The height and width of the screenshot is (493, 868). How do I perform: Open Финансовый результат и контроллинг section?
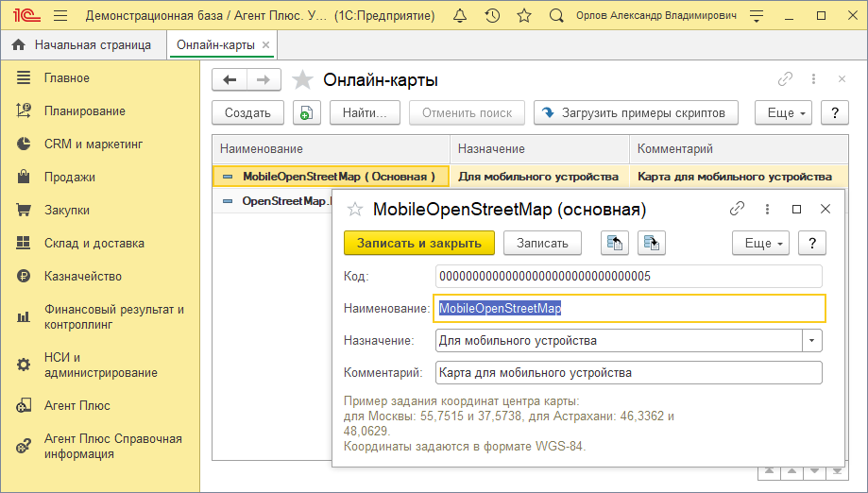[x=114, y=317]
